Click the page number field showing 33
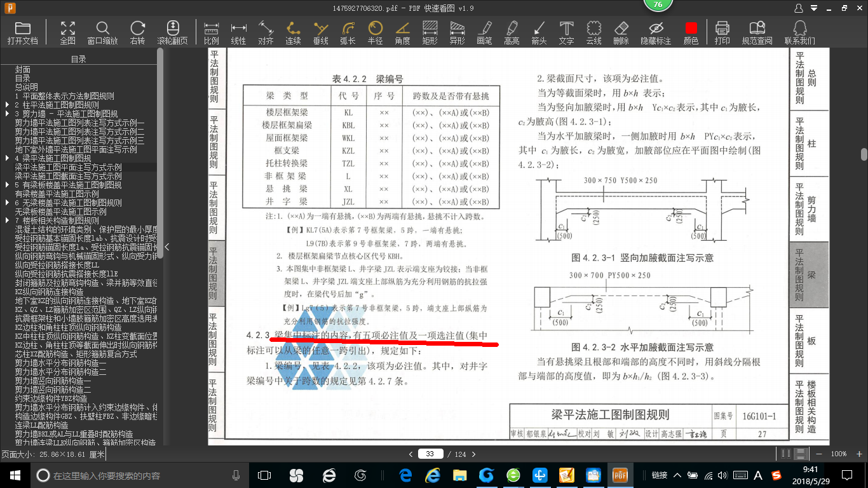The image size is (868, 488). (430, 454)
